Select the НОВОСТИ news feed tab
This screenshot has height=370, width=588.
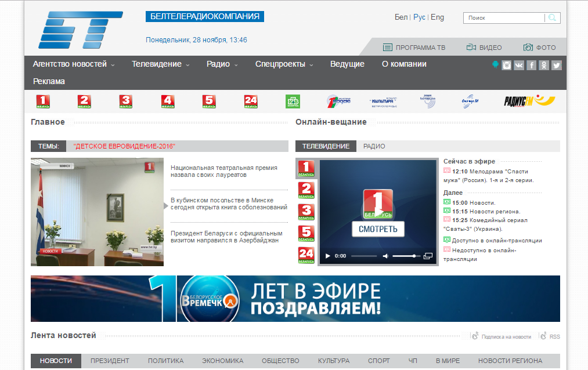click(x=56, y=361)
